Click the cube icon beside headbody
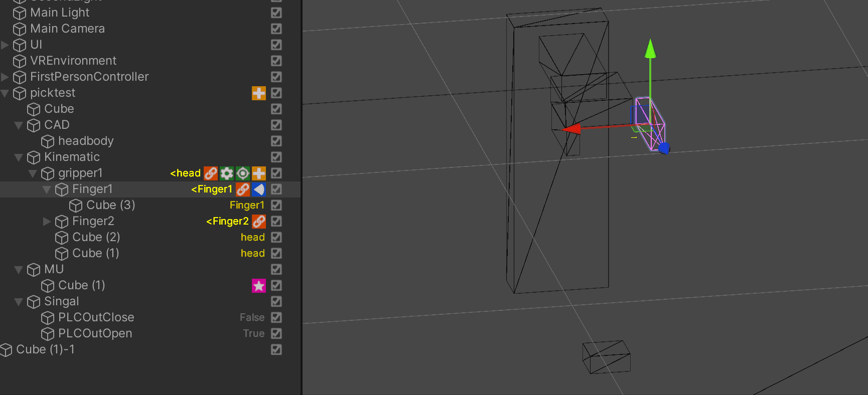 tap(48, 141)
